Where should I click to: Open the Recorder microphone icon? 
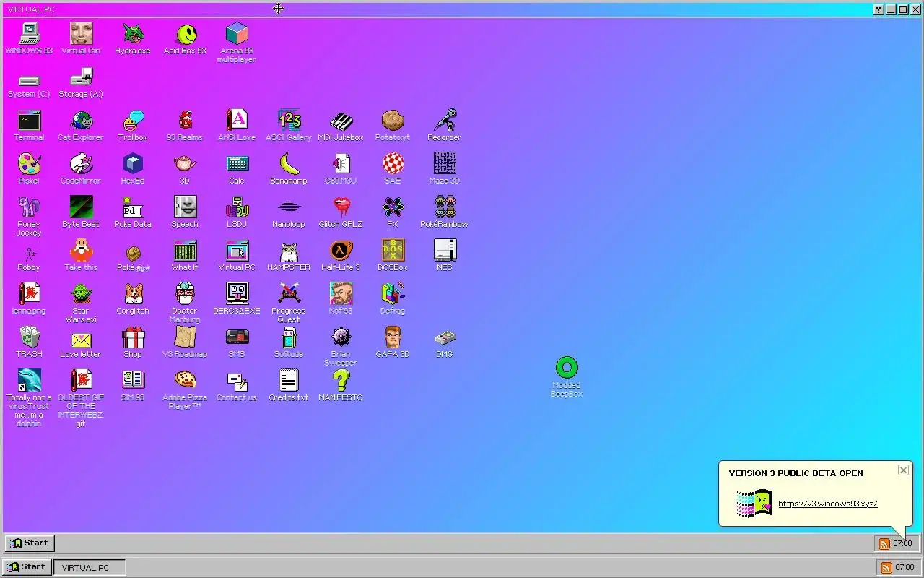click(445, 126)
